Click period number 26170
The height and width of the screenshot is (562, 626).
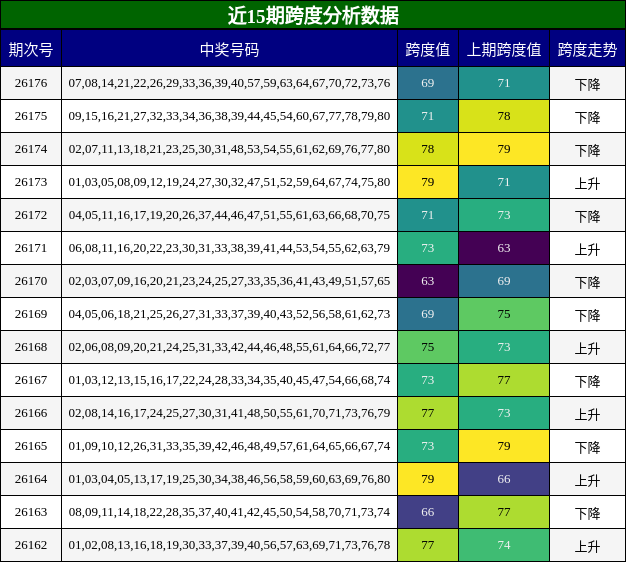pos(31,281)
